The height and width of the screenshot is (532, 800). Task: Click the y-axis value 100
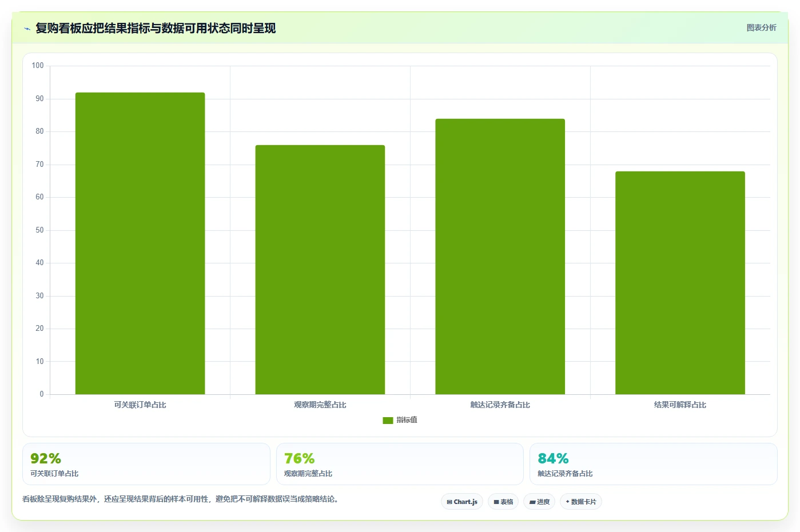[x=38, y=66]
